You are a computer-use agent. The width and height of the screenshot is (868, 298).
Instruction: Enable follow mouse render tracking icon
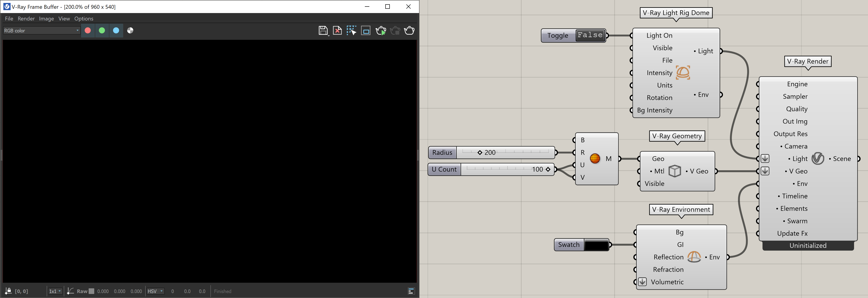[x=351, y=30]
